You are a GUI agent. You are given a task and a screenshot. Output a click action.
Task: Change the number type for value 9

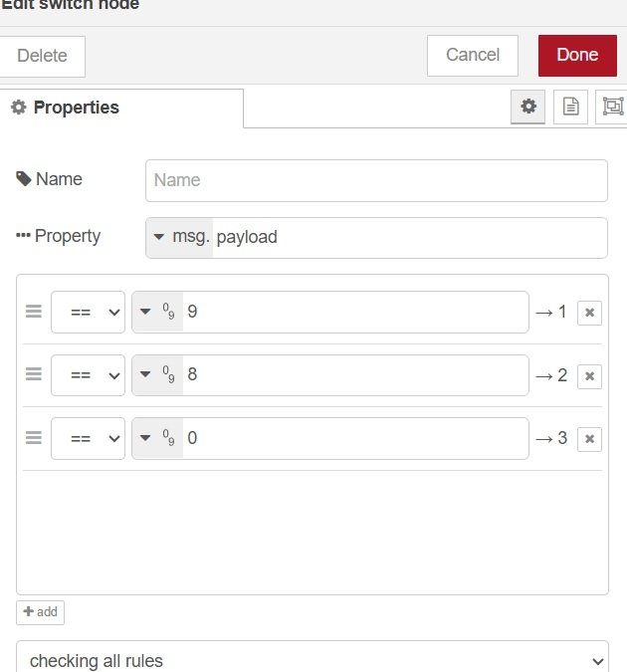158,312
